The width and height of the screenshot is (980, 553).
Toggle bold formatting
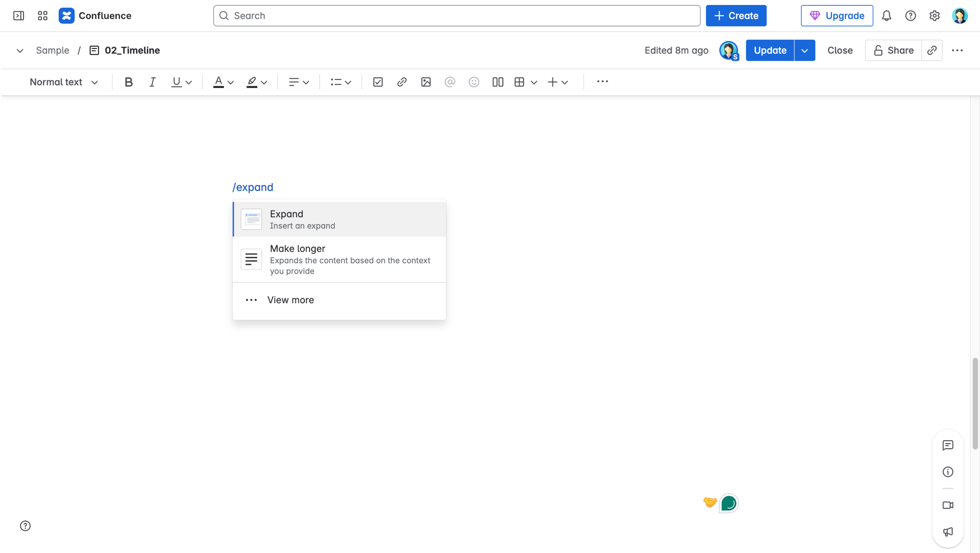pos(129,82)
